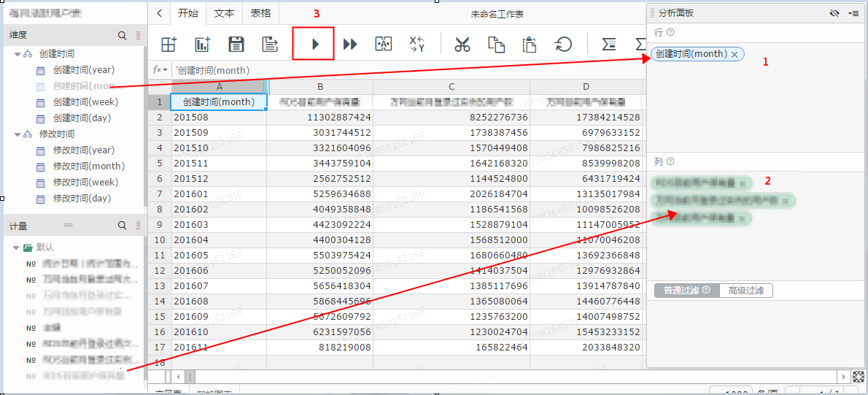Viewport: 868px width, 395px height.
Task: Select 普通过滤 filter mode
Action: (687, 291)
